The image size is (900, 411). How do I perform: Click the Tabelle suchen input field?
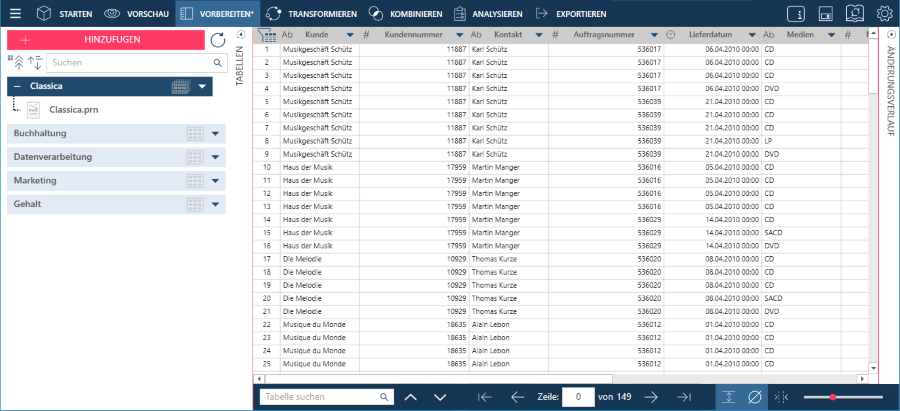click(327, 397)
